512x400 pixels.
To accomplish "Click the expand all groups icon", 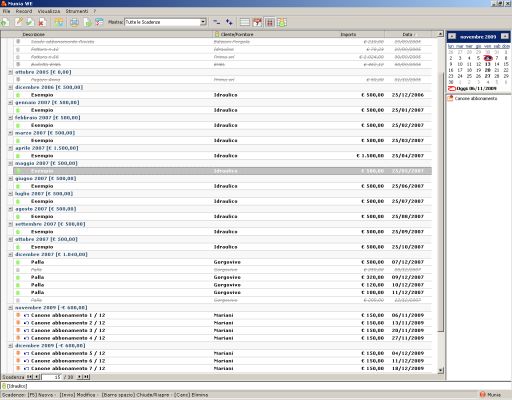I will tap(229, 22).
